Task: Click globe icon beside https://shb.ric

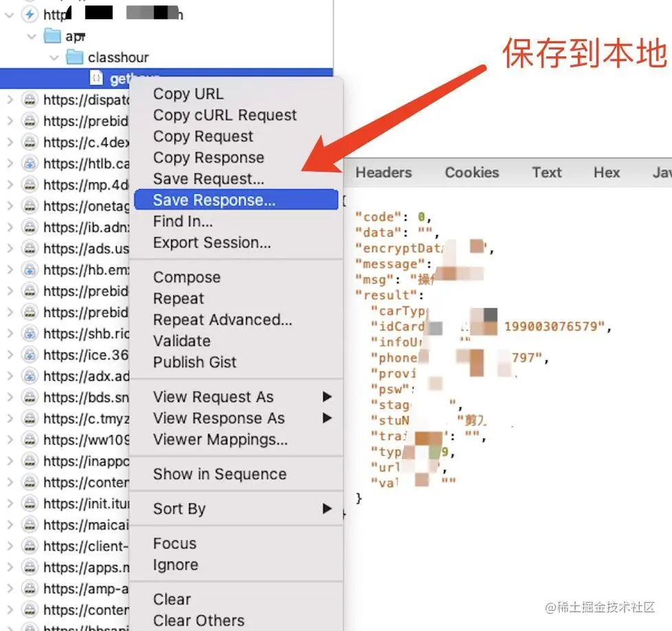Action: (x=30, y=333)
